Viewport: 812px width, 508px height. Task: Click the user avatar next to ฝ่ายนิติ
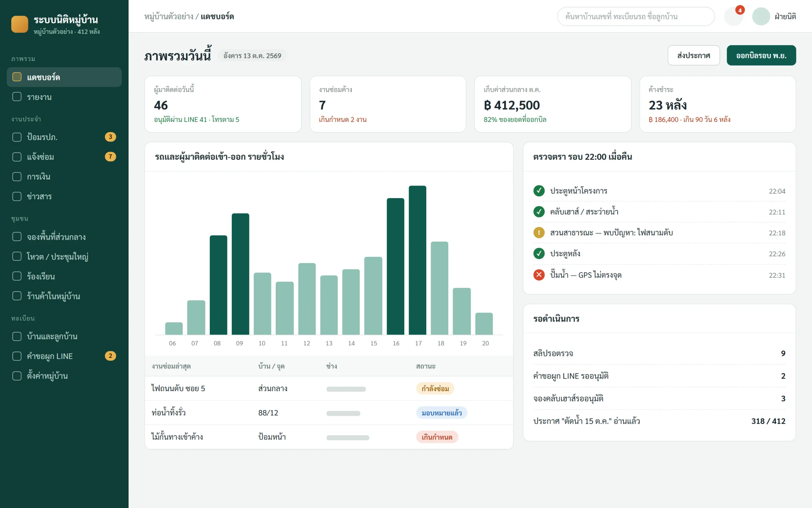761,16
